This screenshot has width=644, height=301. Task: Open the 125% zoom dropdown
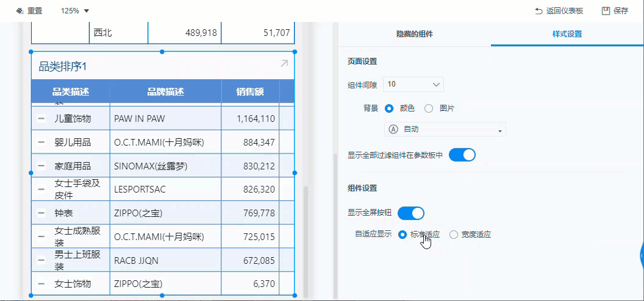coord(75,11)
